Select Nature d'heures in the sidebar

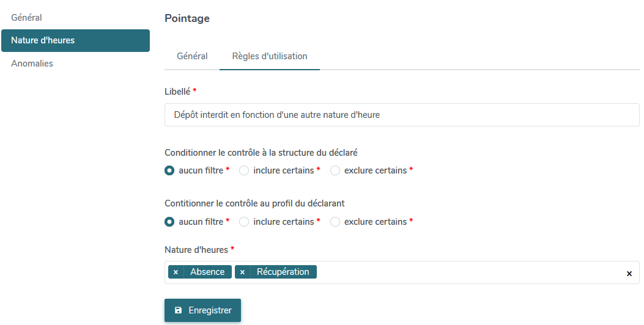[x=76, y=40]
